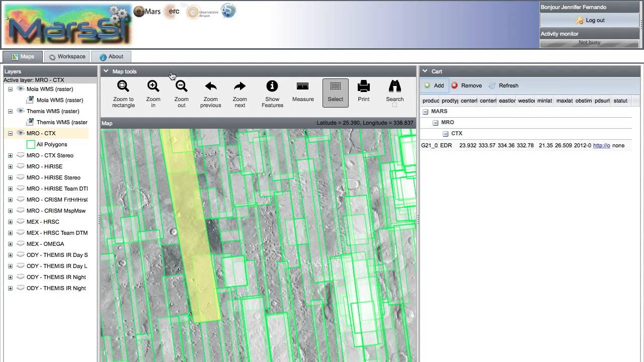Toggle visibility of Mola WMS layer
Screen dimensions: 644x362
[21, 89]
